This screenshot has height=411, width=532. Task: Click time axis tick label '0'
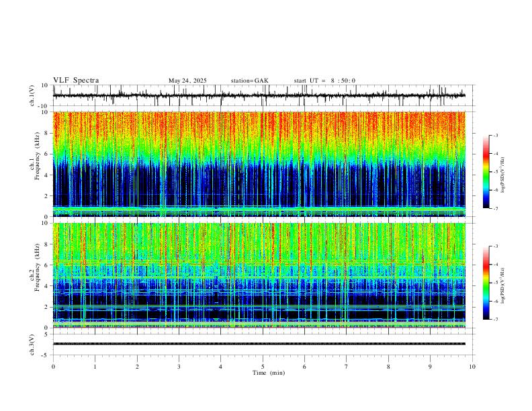click(x=53, y=367)
